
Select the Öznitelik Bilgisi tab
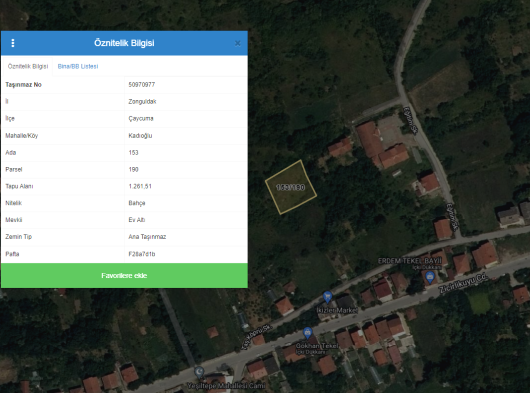pos(28,66)
